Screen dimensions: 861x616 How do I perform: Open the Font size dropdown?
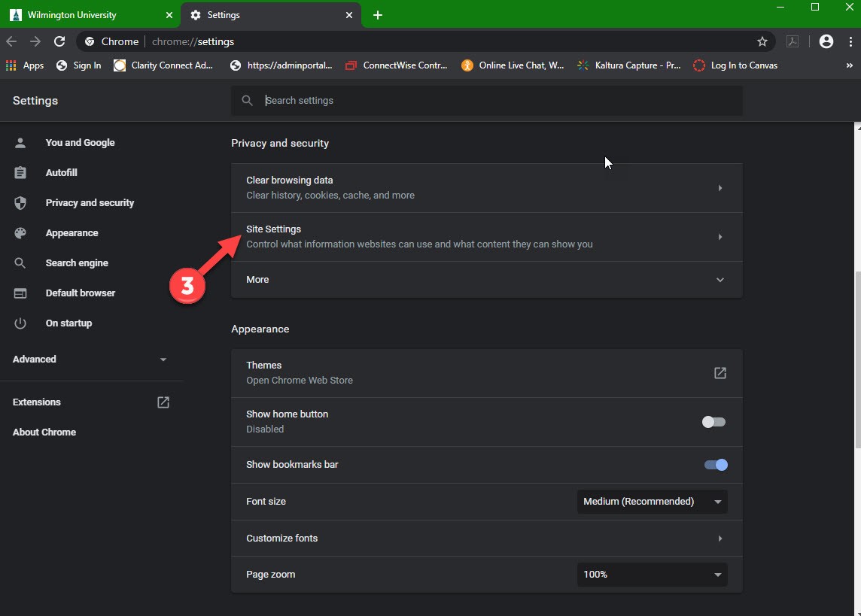[652, 502]
